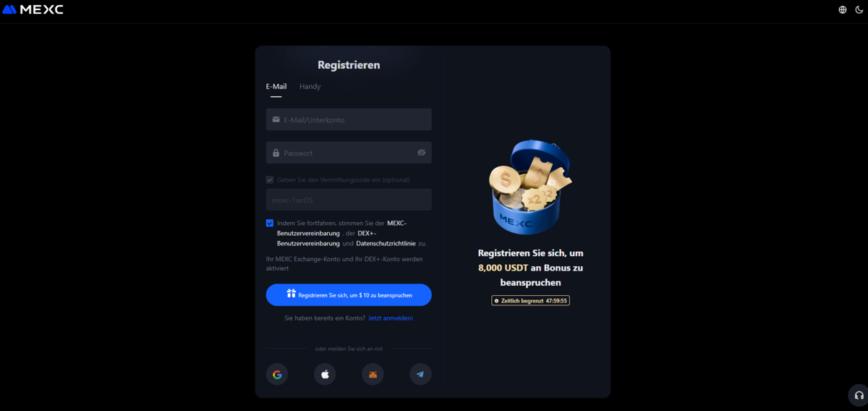Image resolution: width=868 pixels, height=411 pixels.
Task: Select the E-Mail tab
Action: pyautogui.click(x=276, y=86)
